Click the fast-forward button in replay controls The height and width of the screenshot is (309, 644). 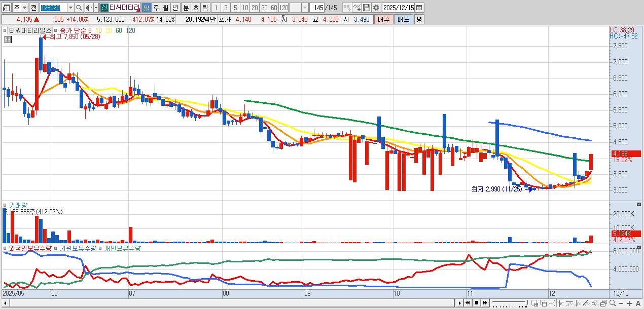coord(485,303)
